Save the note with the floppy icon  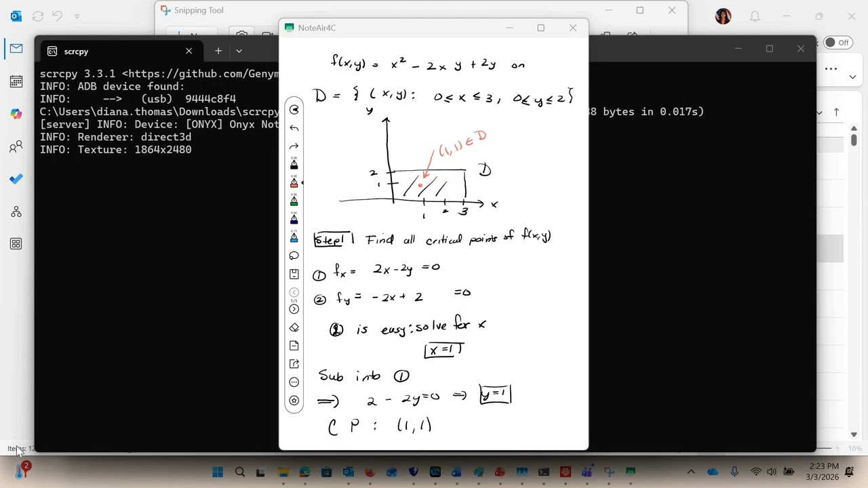pyautogui.click(x=294, y=274)
